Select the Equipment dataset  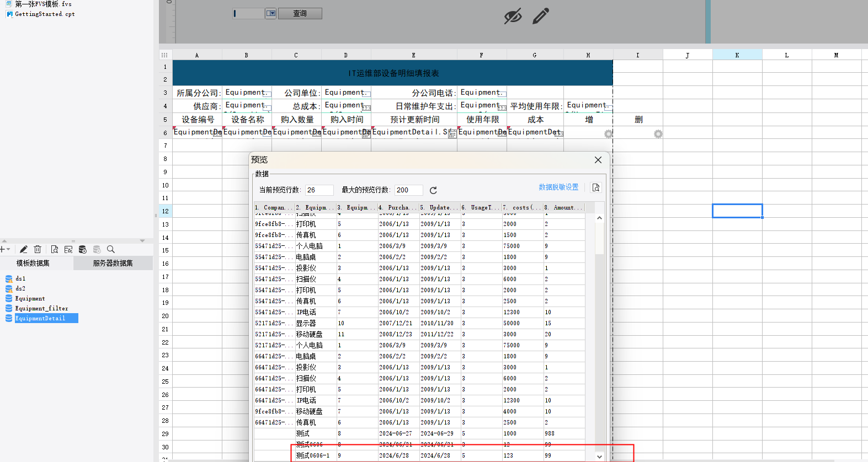pos(30,298)
